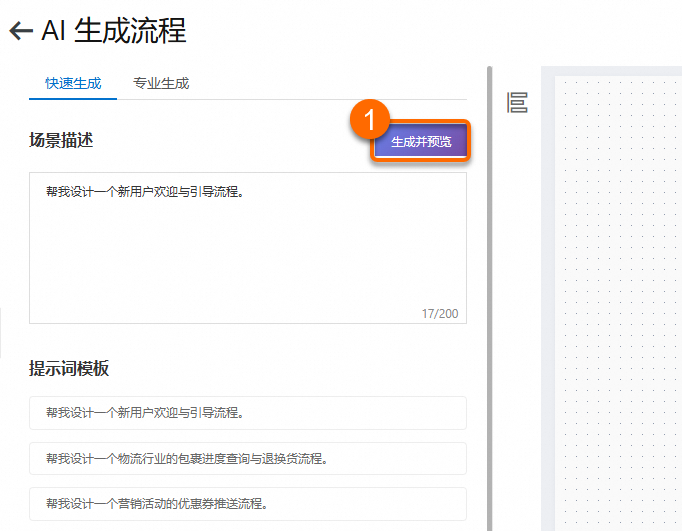Select the 物流行业包裹进度查询 prompt template
Screen dimensions: 682x531
[248, 458]
